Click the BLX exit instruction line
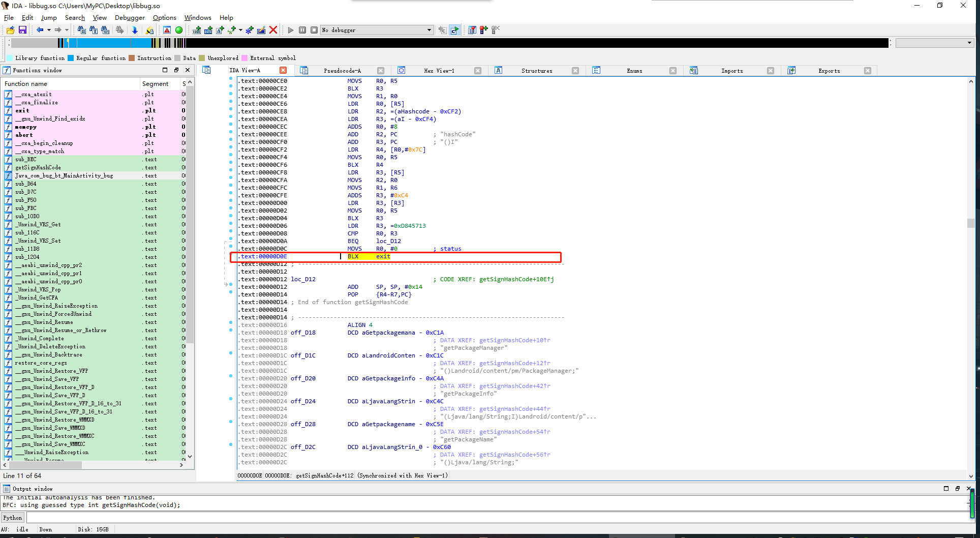Screen dimensions: 980x538 tap(395, 257)
